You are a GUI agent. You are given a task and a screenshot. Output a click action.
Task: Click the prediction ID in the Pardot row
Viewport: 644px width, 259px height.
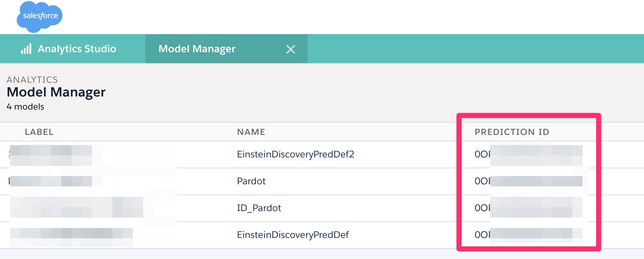[529, 181]
